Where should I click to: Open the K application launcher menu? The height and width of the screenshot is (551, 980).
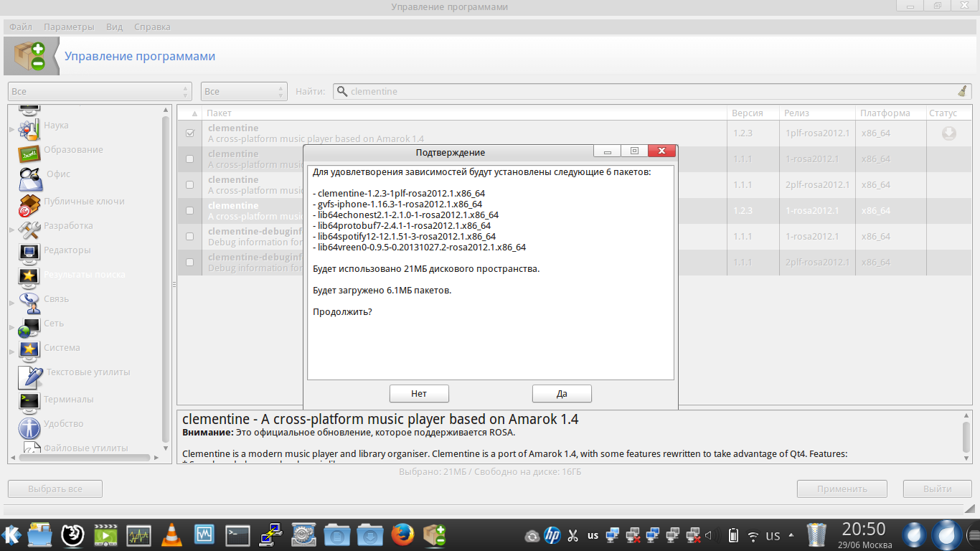(x=11, y=534)
